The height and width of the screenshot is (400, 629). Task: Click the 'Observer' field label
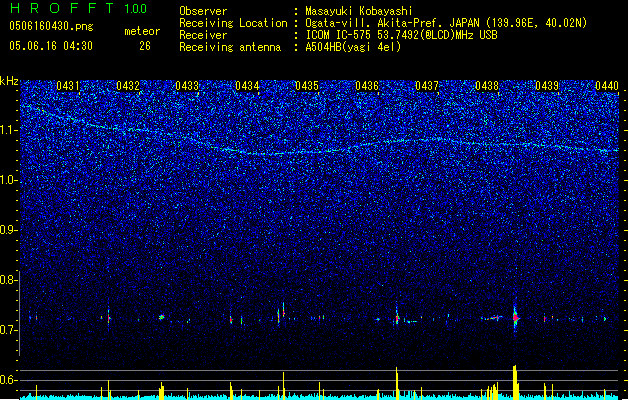(x=203, y=11)
